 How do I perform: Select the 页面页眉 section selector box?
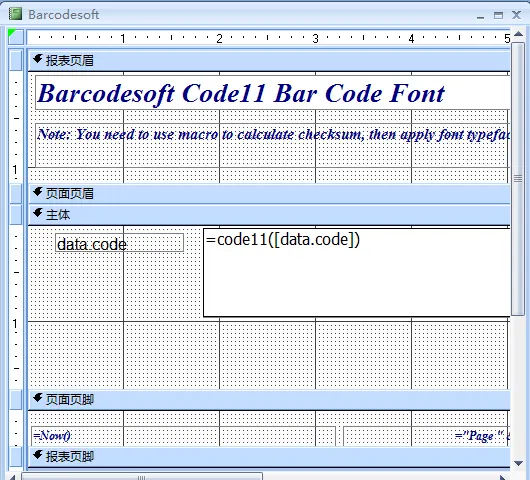click(16, 193)
